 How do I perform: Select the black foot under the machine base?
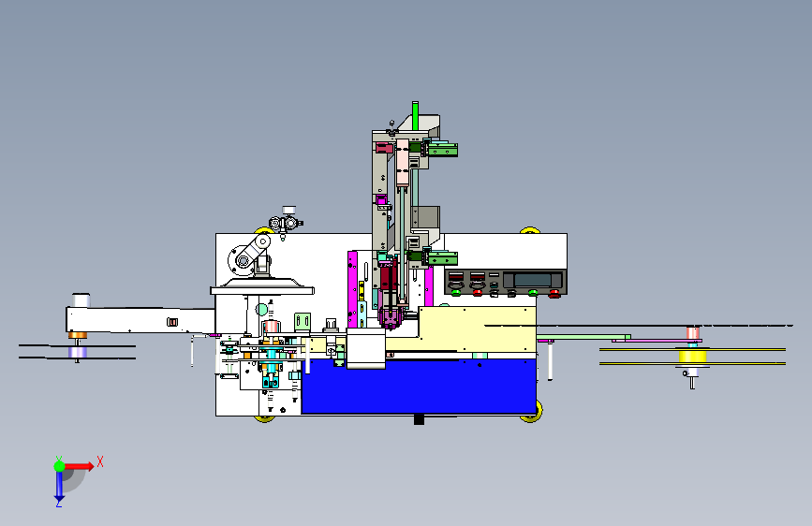click(x=419, y=420)
